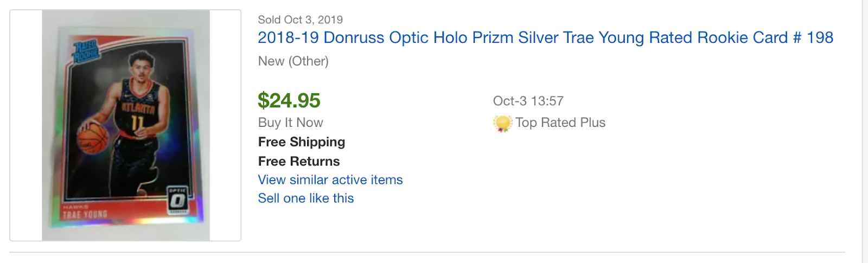Click the Top Rated Plus badge icon
This screenshot has width=868, height=263.
pyautogui.click(x=502, y=124)
